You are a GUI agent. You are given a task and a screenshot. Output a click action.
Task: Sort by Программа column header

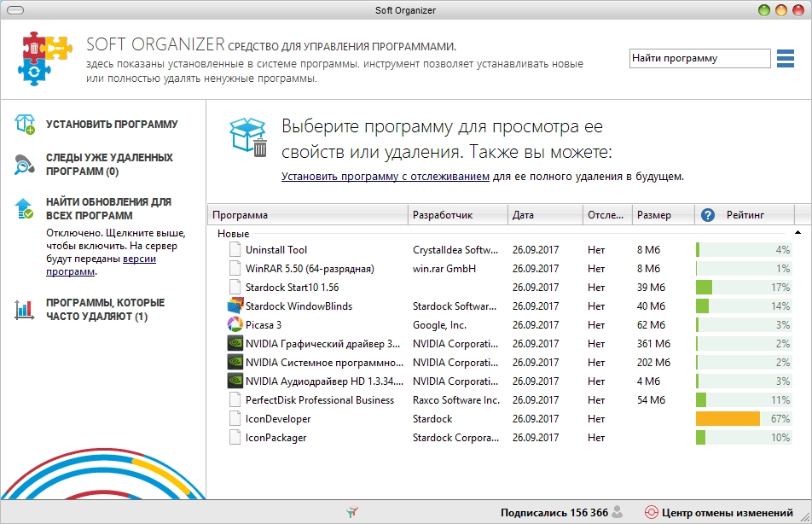pyautogui.click(x=308, y=214)
